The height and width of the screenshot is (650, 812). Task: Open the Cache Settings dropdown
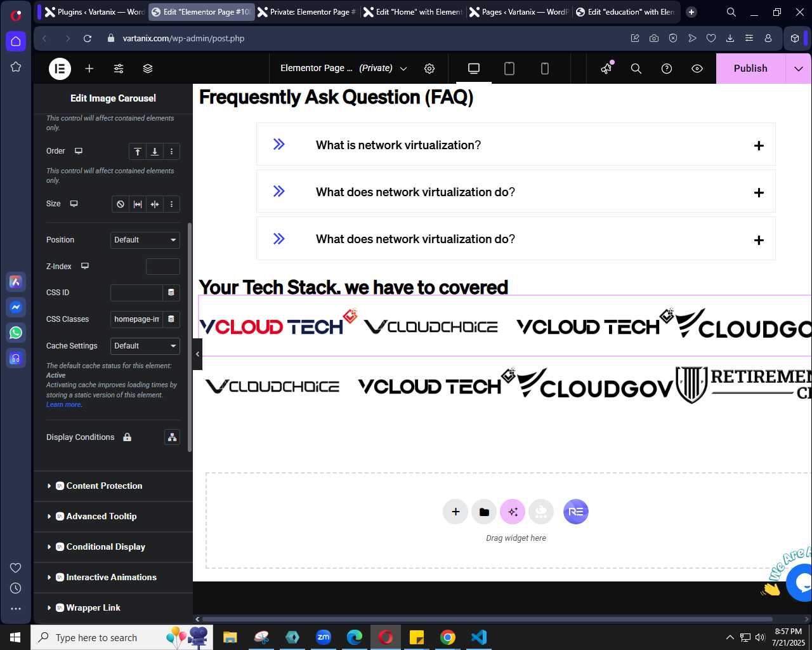(145, 346)
